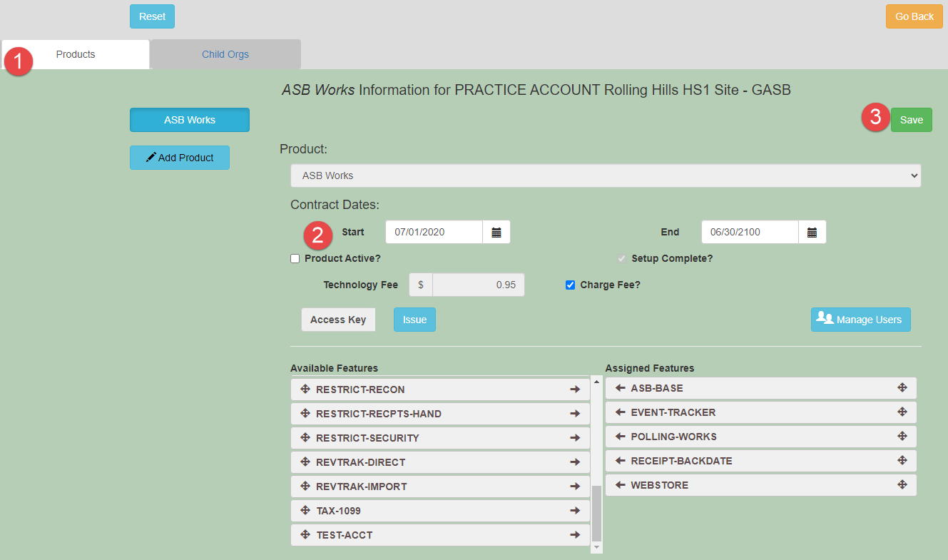Viewport: 948px width, 560px height.
Task: Click right arrow on TAX-1099
Action: 575,511
